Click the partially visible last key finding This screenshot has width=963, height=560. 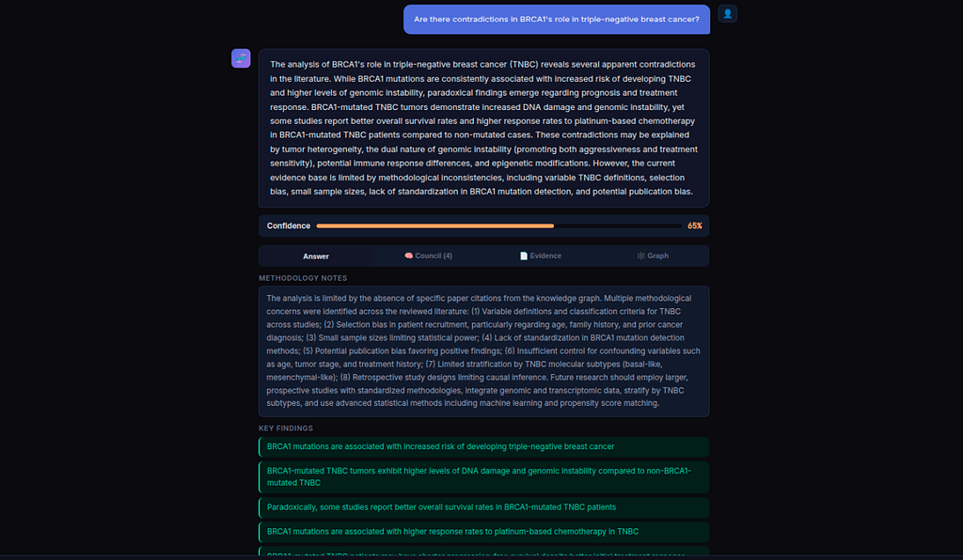pos(484,552)
